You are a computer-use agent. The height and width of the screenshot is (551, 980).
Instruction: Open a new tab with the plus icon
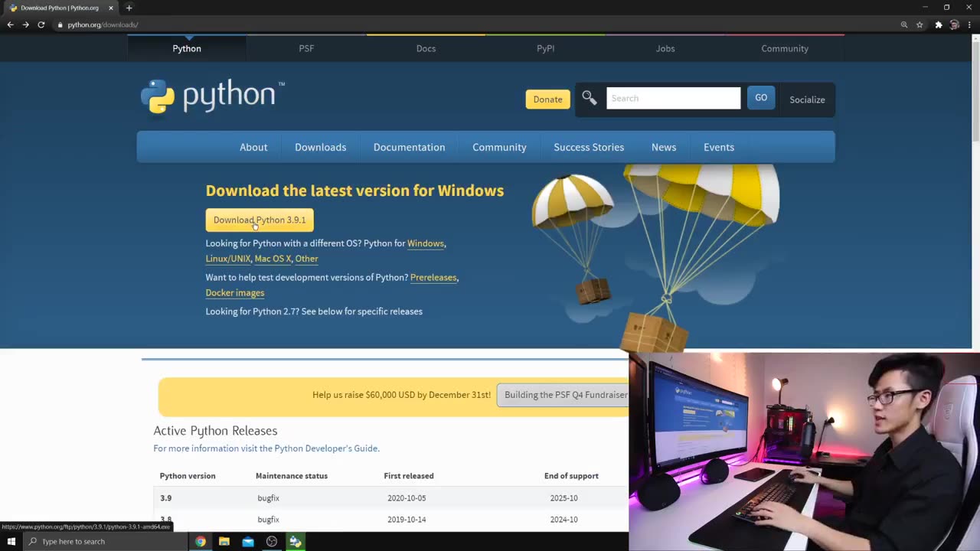[x=129, y=8]
